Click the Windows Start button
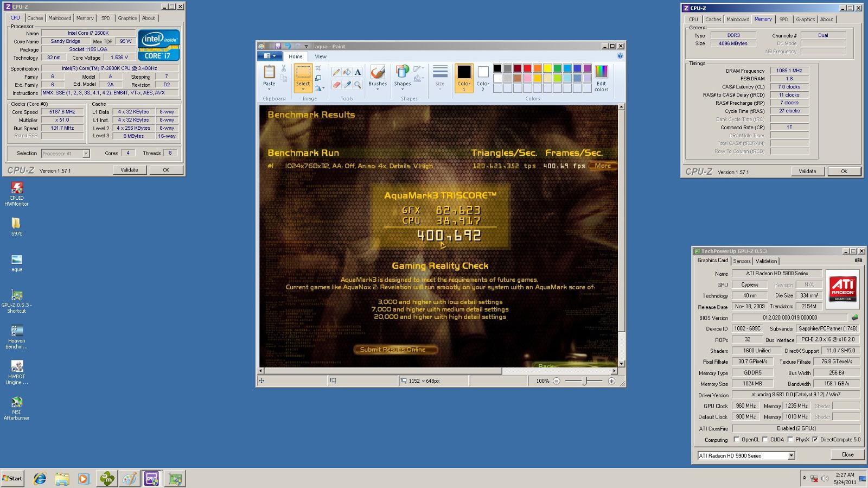 click(x=12, y=479)
